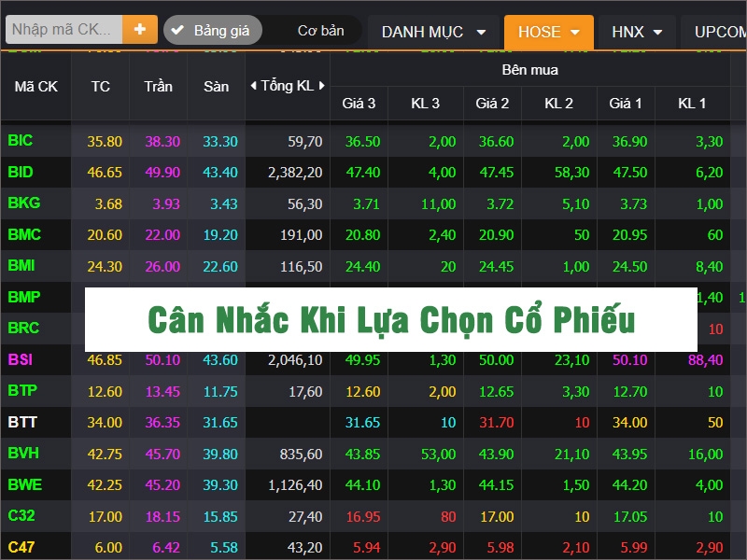
Task: Click BSI total volume 2,046,10
Action: click(x=295, y=360)
